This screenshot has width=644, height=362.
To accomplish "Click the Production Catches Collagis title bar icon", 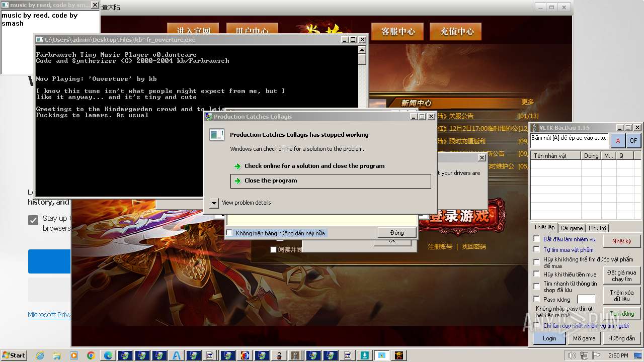I will point(209,117).
